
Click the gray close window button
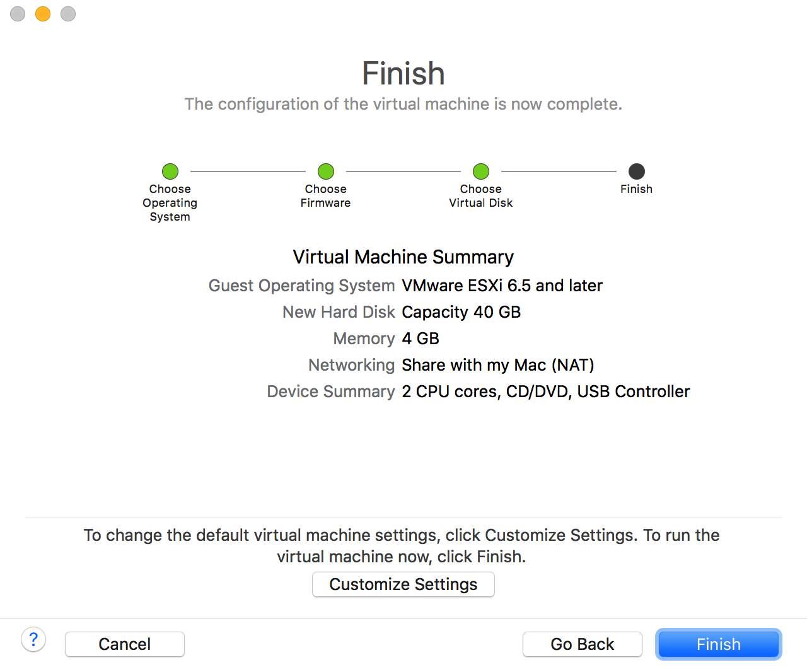18,14
